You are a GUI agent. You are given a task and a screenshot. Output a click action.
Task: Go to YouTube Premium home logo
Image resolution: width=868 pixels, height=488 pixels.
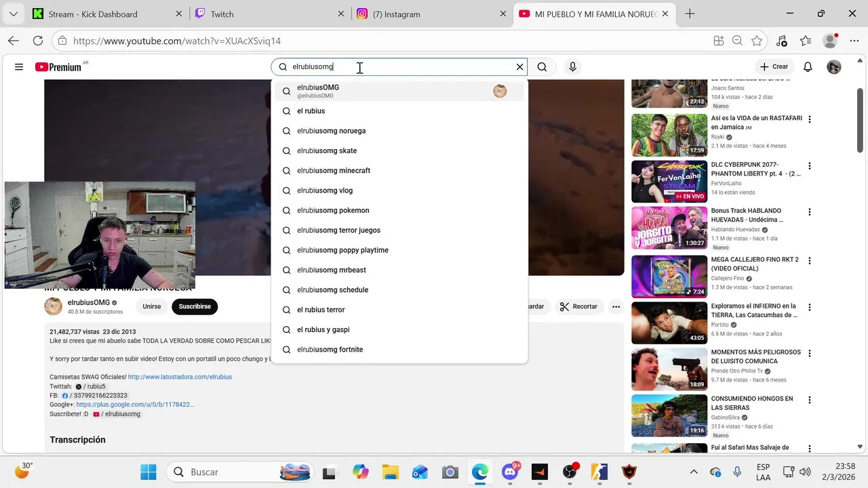[58, 67]
